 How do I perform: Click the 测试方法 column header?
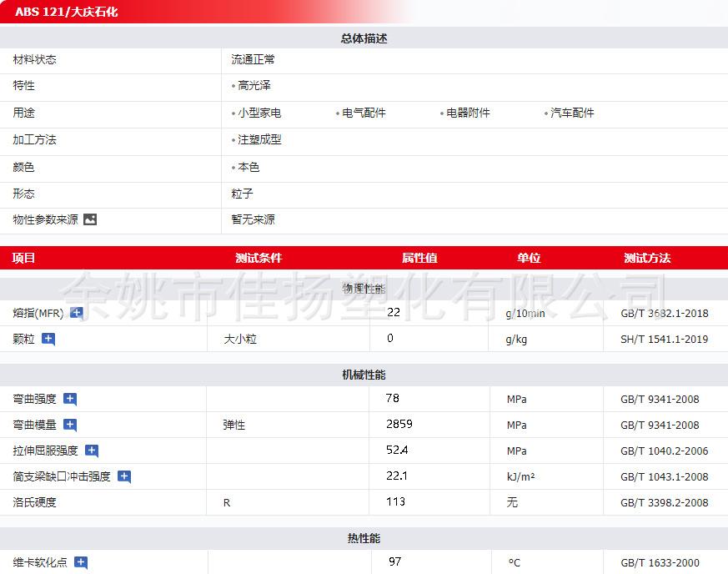pos(647,258)
